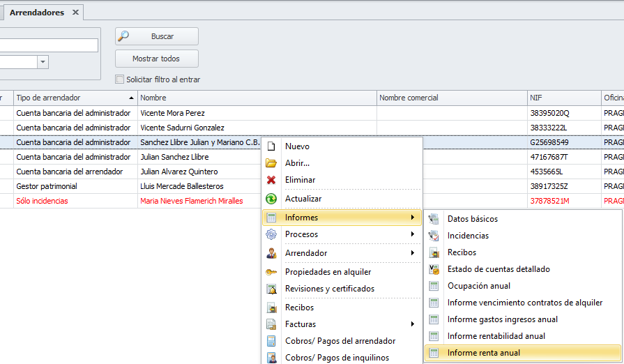Click the Incidencias submenu icon

434,236
